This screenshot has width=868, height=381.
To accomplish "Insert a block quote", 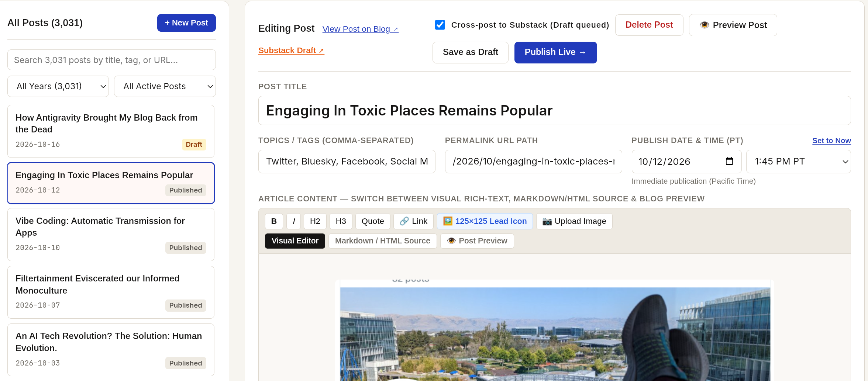I will [x=373, y=221].
